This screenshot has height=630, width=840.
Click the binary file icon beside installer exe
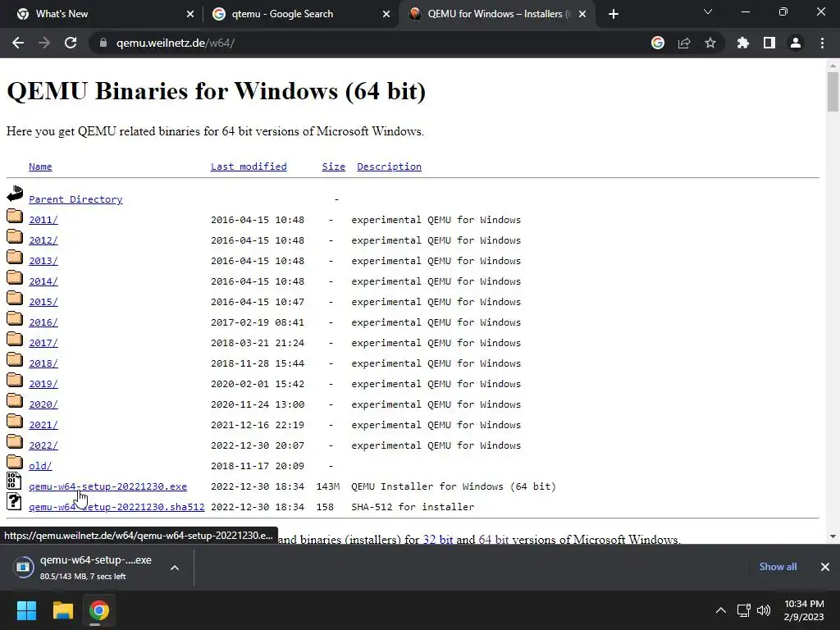[x=14, y=481]
